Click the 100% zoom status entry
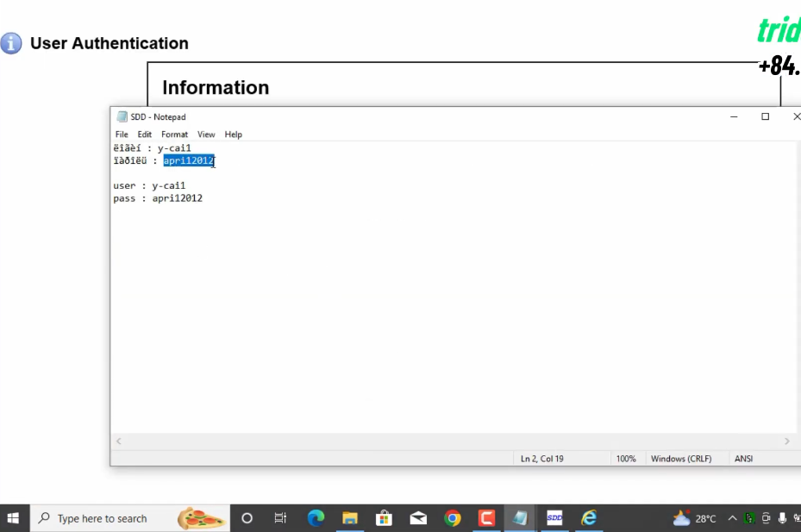 [x=626, y=459]
